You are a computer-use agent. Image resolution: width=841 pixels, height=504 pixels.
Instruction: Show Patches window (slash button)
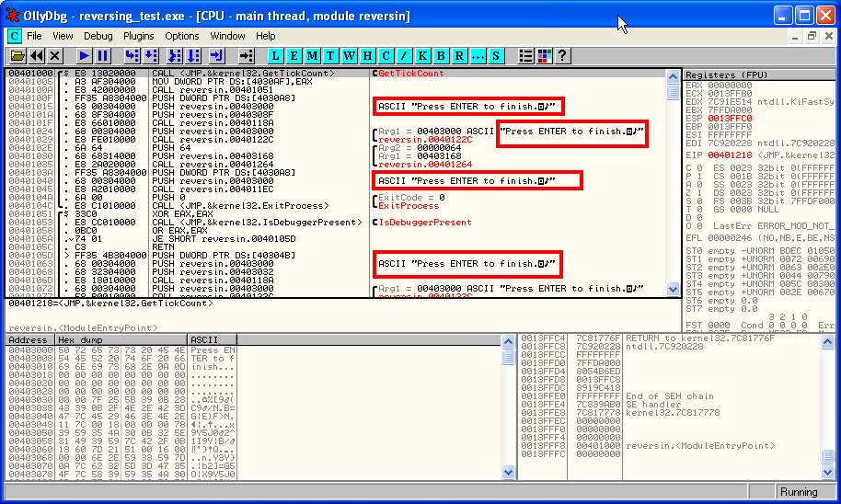[404, 56]
